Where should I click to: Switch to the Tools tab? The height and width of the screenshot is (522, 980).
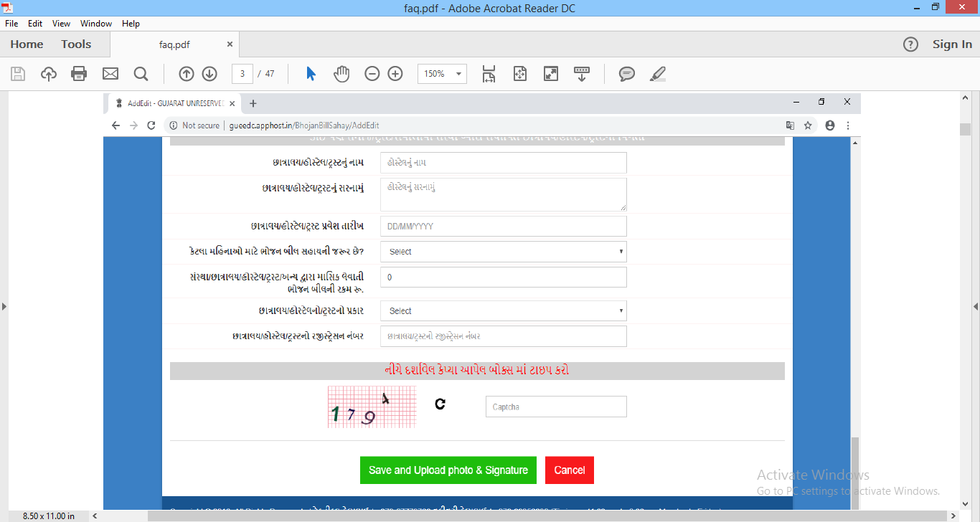(x=76, y=44)
